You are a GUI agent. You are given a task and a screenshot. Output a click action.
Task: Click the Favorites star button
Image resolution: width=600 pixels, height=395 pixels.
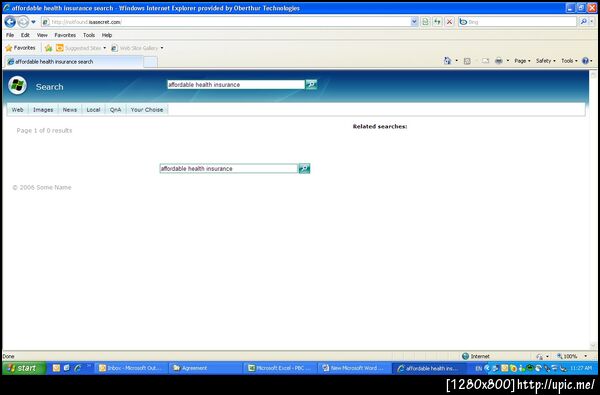20,48
